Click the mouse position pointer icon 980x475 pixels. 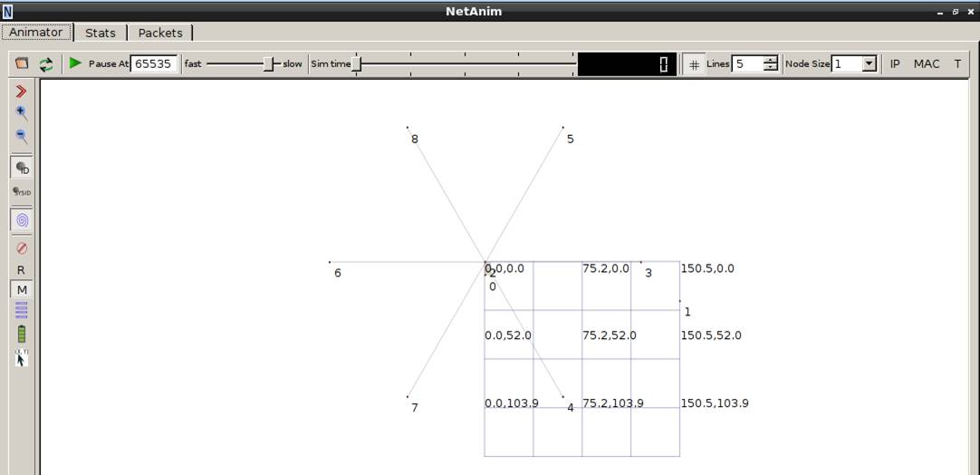(x=22, y=358)
